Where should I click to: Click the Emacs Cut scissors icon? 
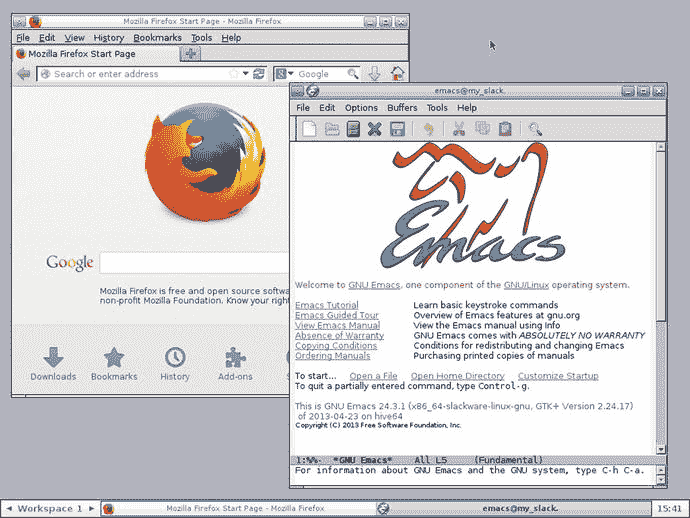point(459,129)
